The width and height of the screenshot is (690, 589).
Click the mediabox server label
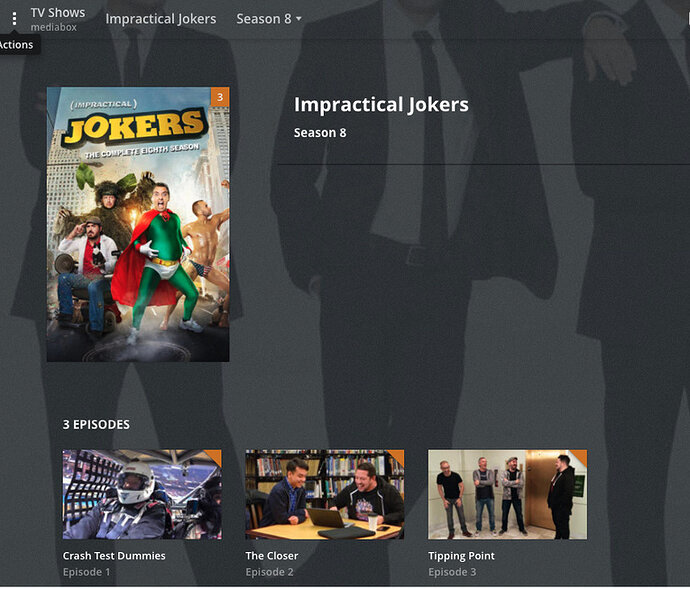[54, 27]
